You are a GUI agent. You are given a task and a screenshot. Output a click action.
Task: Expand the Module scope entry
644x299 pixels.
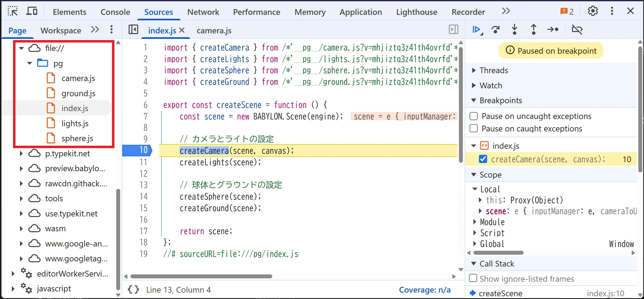[475, 222]
